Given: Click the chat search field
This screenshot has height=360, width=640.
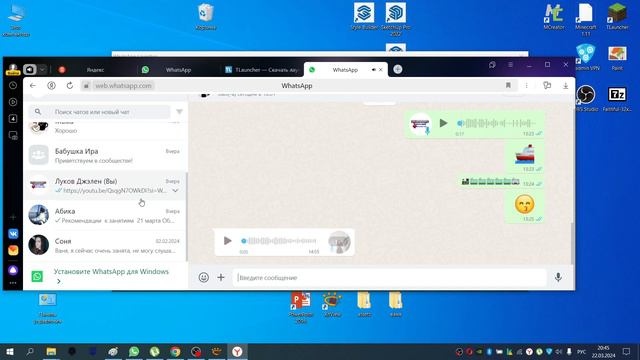Looking at the screenshot, I should [99, 112].
